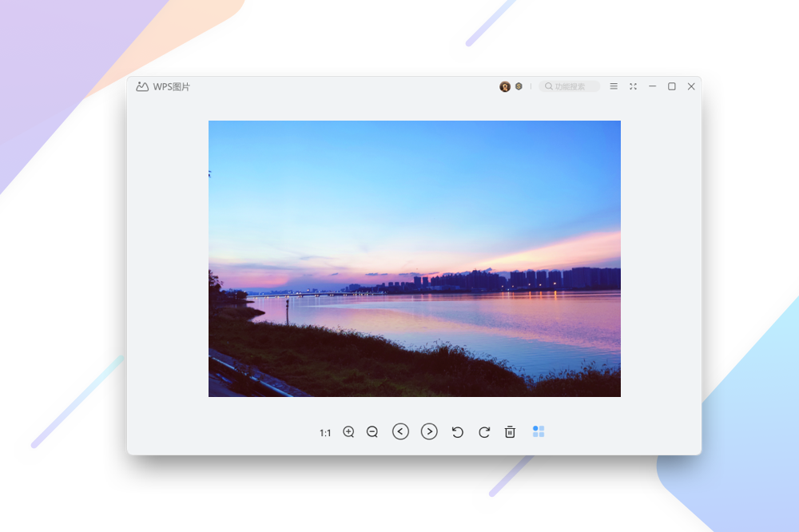This screenshot has height=532, width=799.
Task: Zoom out with the magnifier minus icon
Action: pyautogui.click(x=372, y=432)
